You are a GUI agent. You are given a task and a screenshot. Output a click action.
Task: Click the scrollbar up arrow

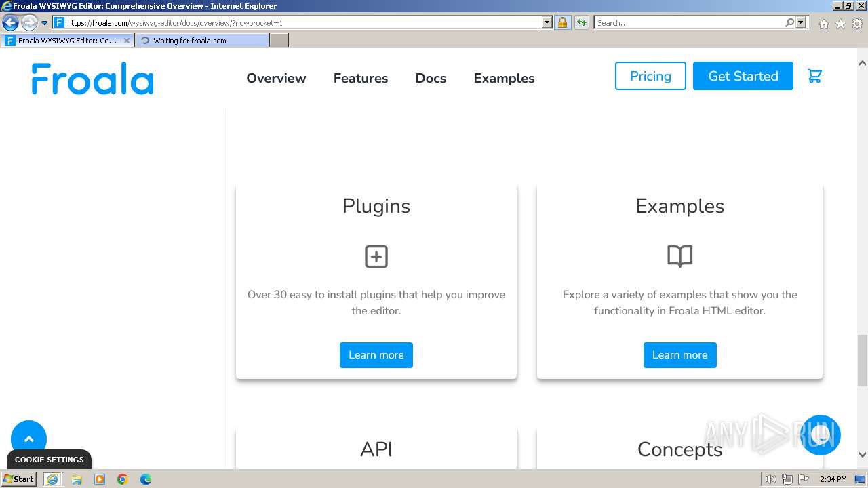tap(863, 63)
